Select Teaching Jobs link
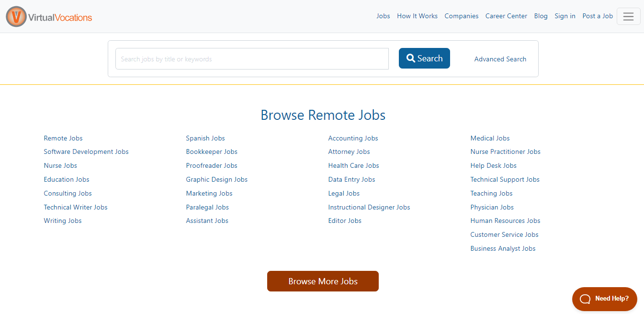 coord(491,193)
